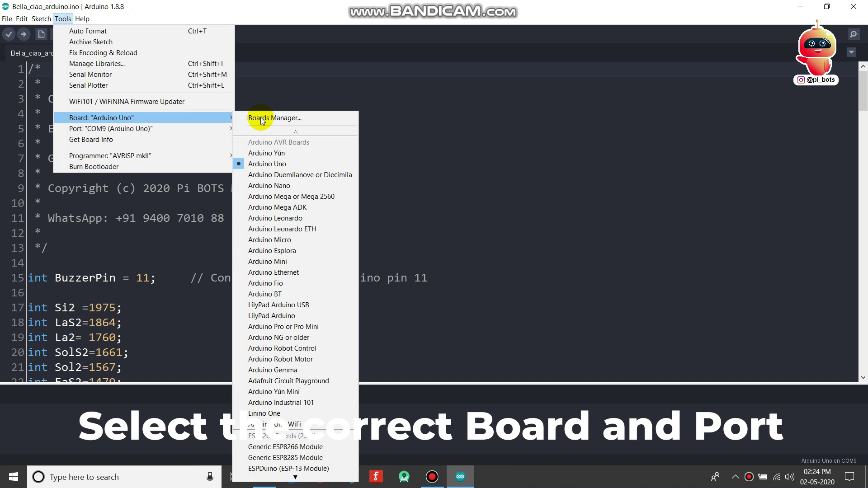Select Arduino Mega or Mega 2560

click(295, 197)
